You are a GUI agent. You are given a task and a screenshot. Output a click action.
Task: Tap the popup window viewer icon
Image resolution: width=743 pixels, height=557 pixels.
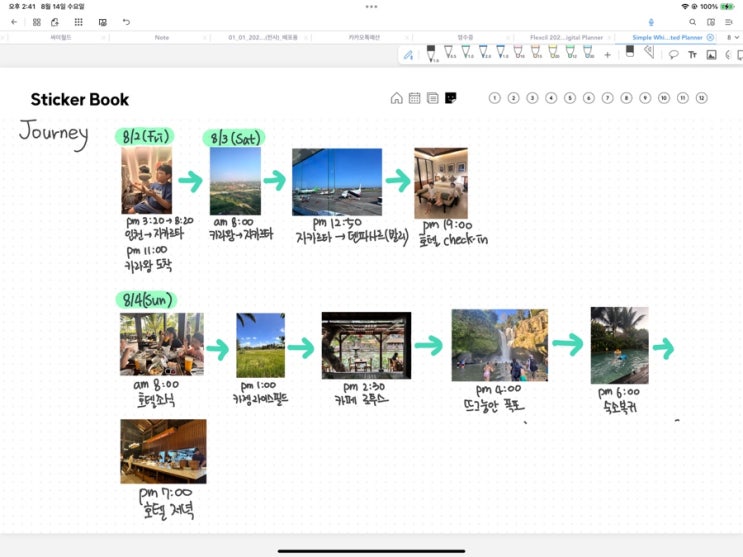click(x=102, y=22)
